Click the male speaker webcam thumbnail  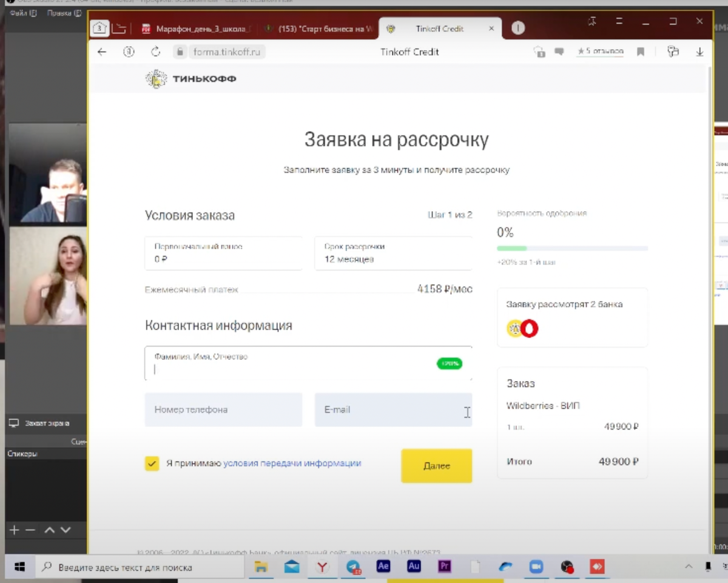(x=47, y=174)
